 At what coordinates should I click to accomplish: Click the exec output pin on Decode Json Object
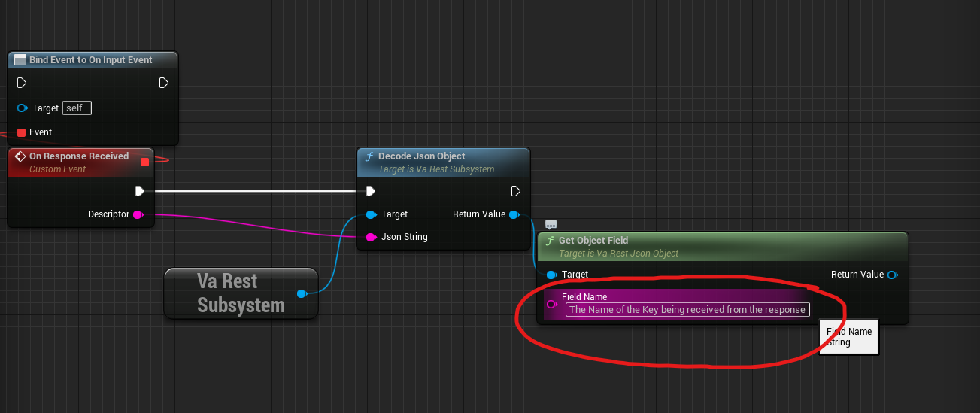click(516, 191)
